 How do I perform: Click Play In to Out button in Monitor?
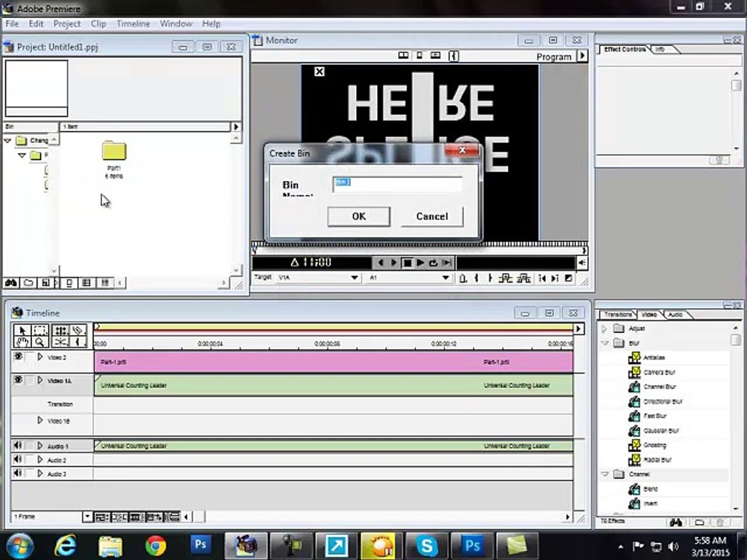[x=447, y=262]
